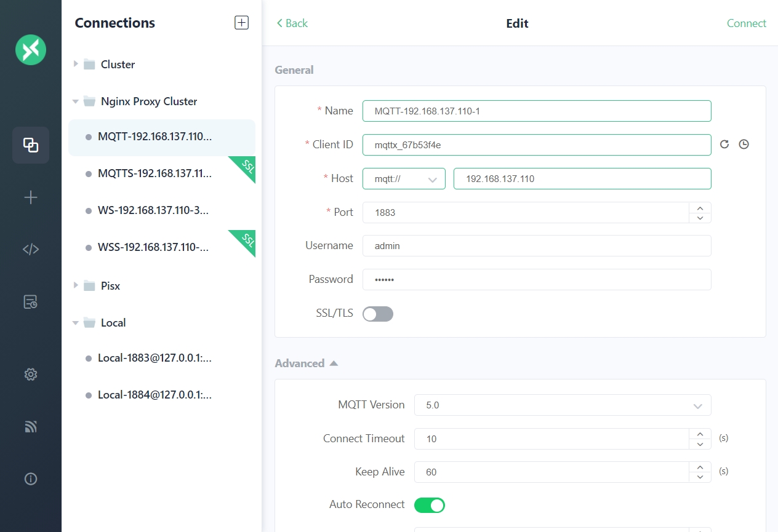Screen dimensions: 778x532
Task: Open the Script page code icon
Action: point(31,249)
